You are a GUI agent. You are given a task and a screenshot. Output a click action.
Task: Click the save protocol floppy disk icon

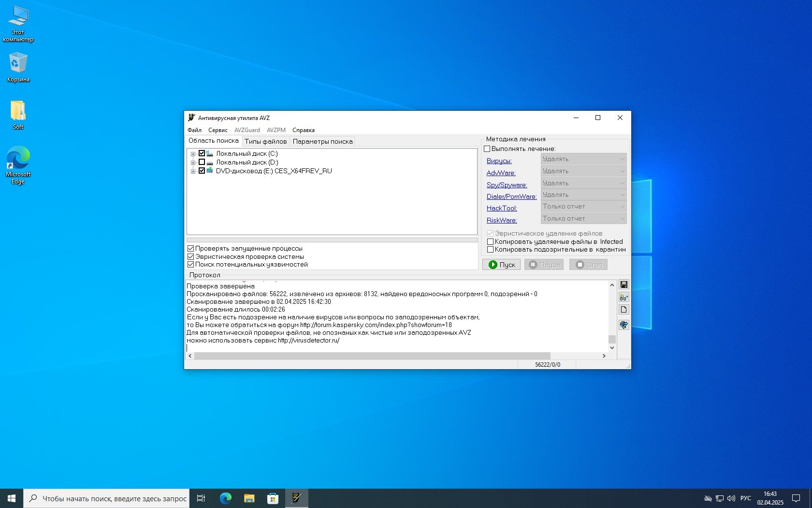[623, 284]
